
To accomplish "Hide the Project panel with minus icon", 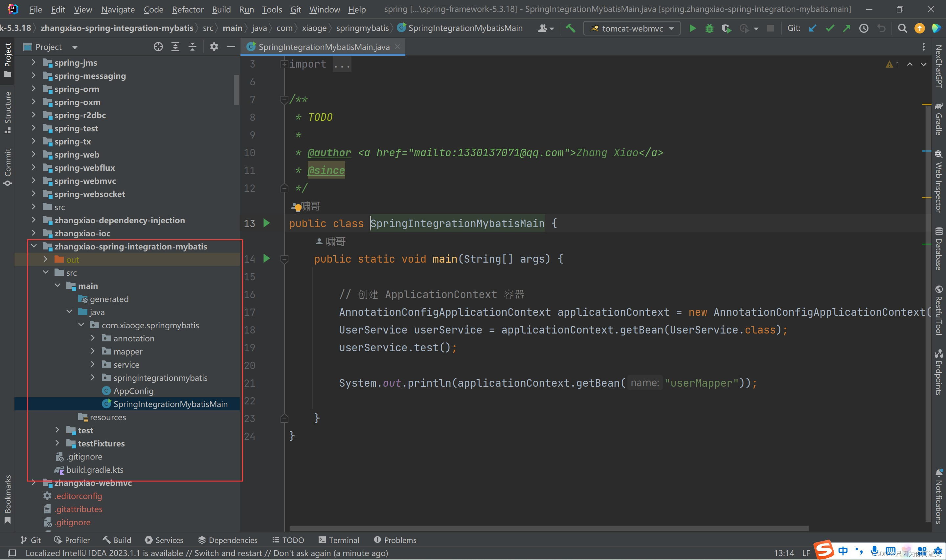I will (x=231, y=47).
